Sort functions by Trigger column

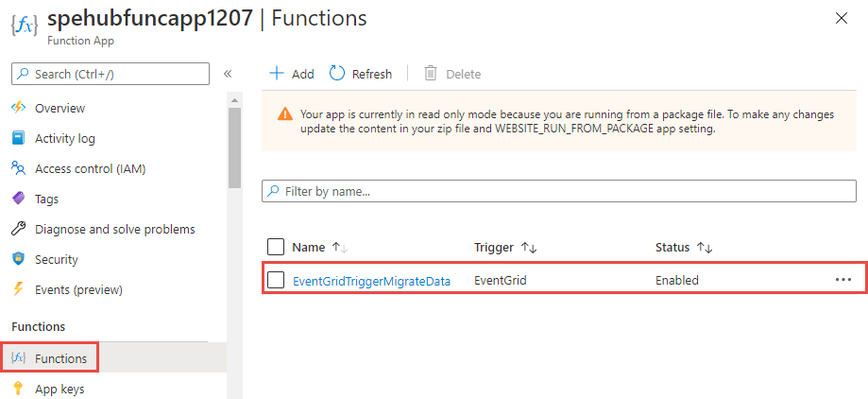527,248
